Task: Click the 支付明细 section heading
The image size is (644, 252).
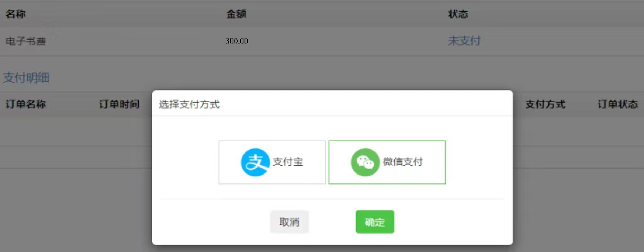Action: (26, 78)
